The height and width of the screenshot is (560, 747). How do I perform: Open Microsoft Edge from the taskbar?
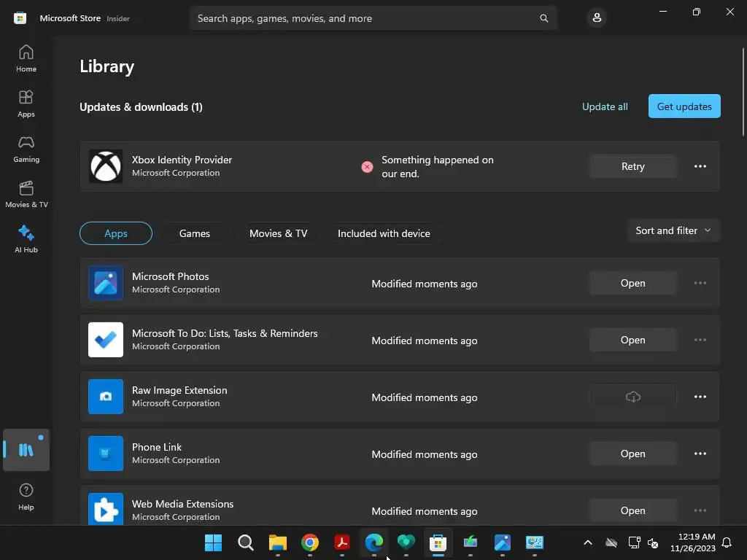click(x=374, y=542)
